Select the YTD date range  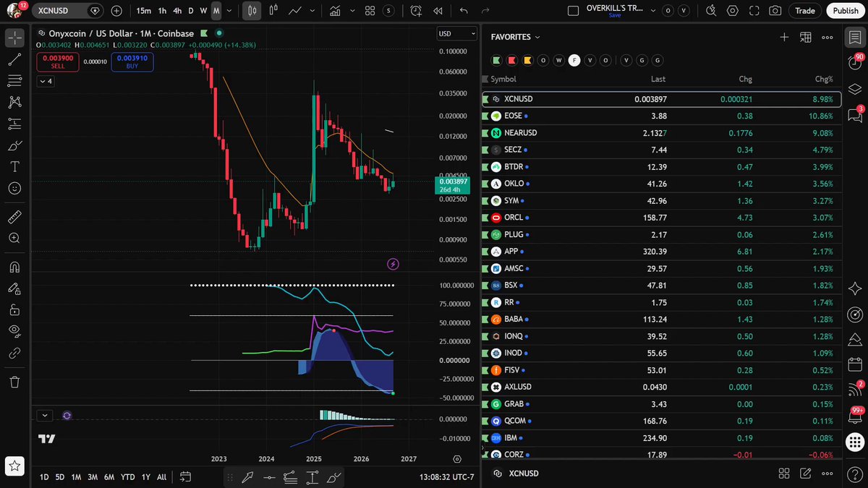[x=127, y=477]
